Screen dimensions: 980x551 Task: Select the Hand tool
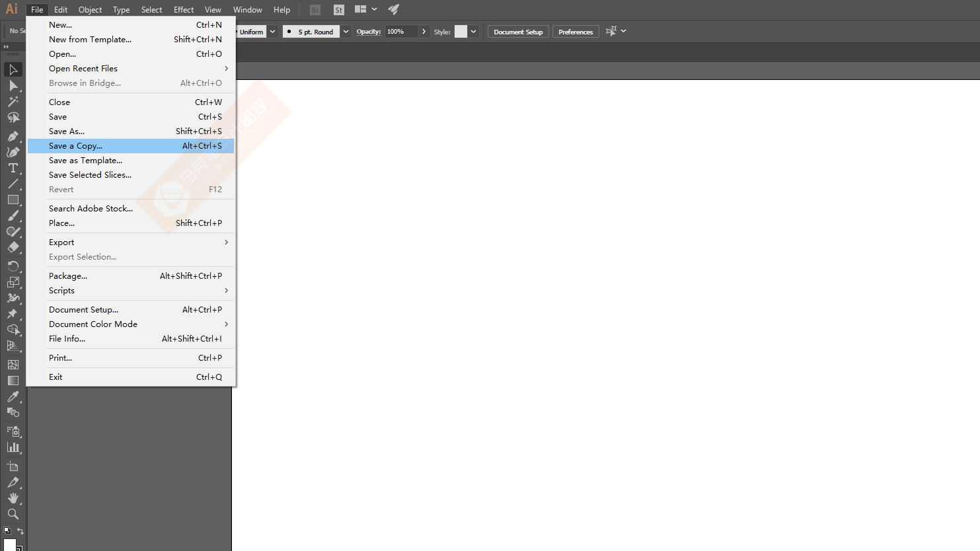(x=13, y=498)
